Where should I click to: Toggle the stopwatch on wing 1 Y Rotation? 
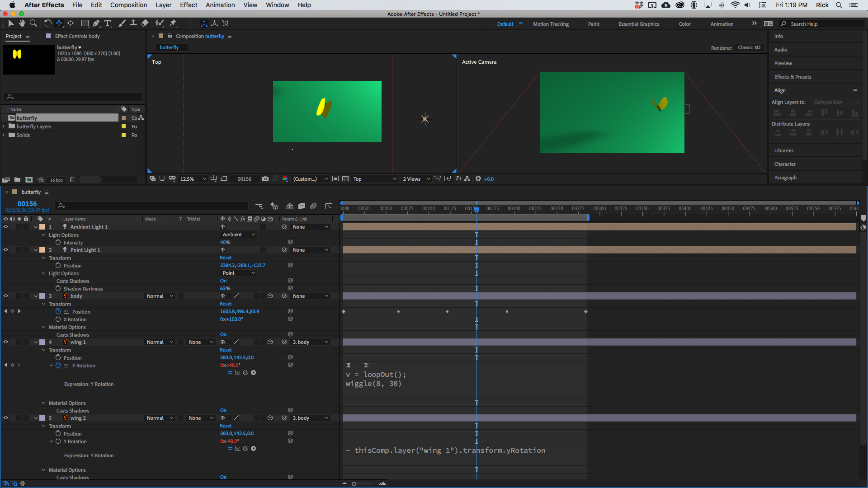tap(58, 365)
